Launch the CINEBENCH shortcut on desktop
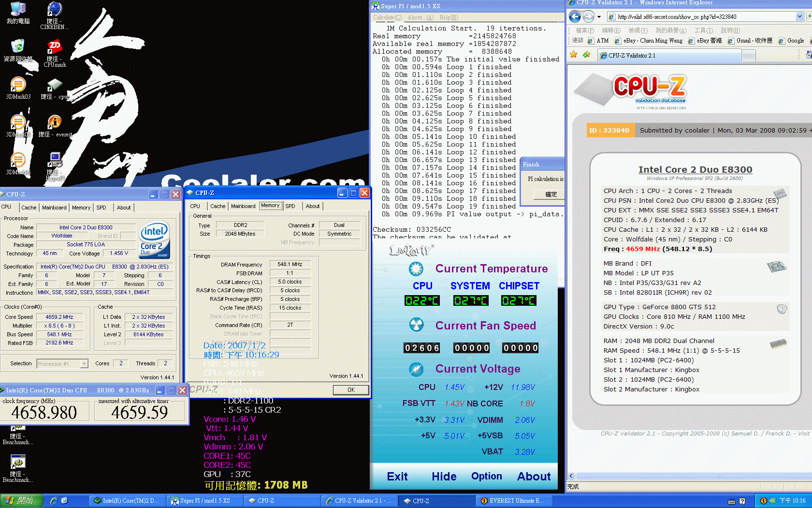The height and width of the screenshot is (508, 812). 55,15
